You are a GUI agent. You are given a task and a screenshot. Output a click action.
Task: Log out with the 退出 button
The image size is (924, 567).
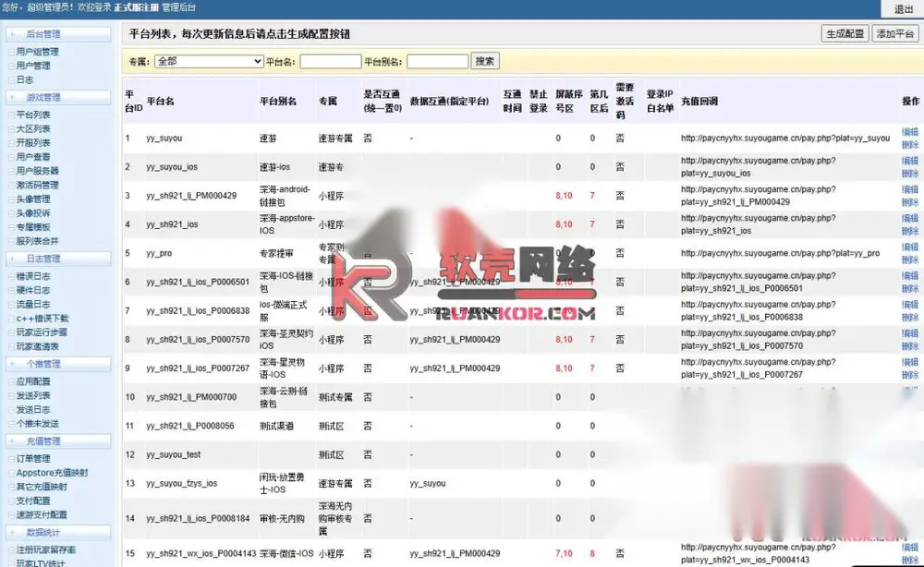[x=903, y=9]
